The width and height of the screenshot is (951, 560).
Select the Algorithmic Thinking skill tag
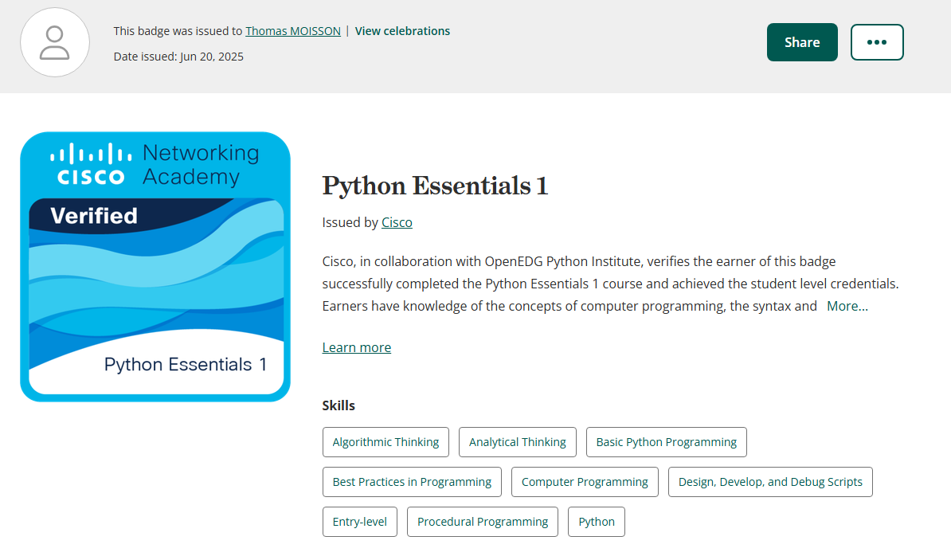point(385,442)
